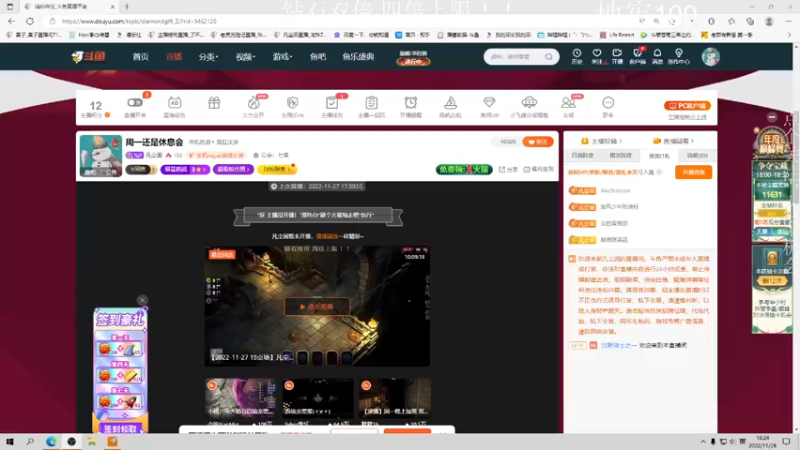Image resolution: width=800 pixels, height=450 pixels.
Task: Expand the 游戏 games dropdown
Action: coord(282,57)
